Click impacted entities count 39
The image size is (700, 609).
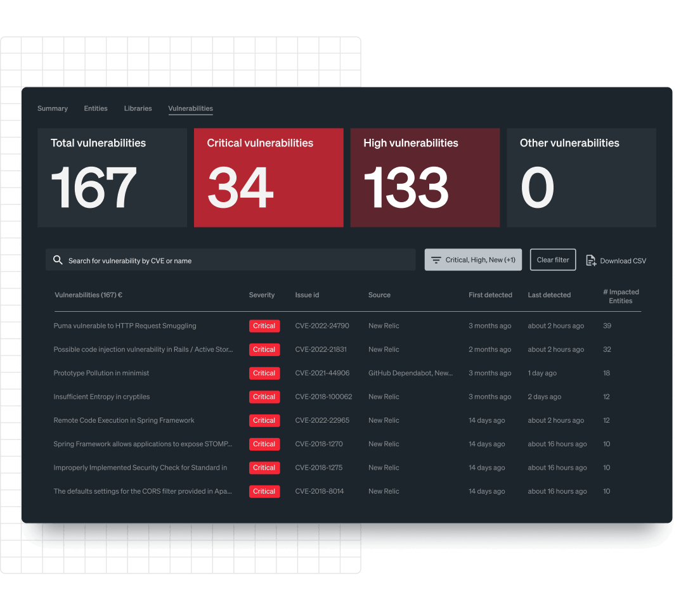(607, 326)
